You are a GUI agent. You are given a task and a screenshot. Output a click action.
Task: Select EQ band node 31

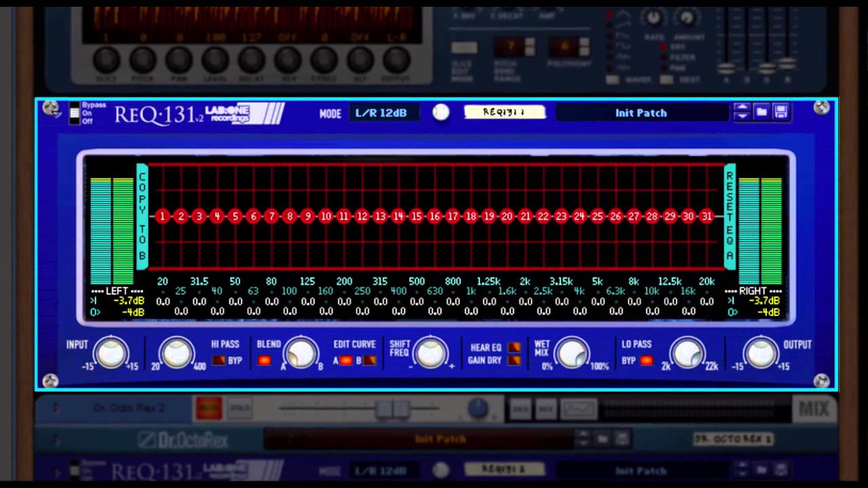(707, 216)
